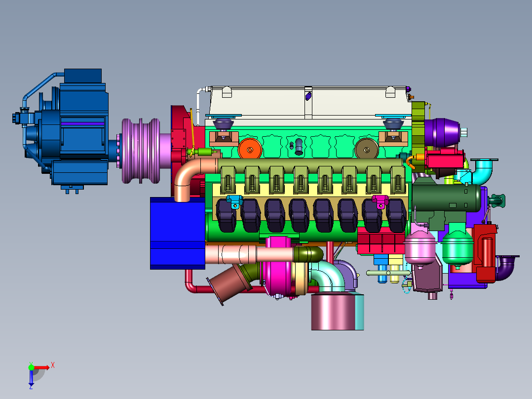Select the crimson block below the manifold
This screenshot has width=532, height=399.
(381, 241)
